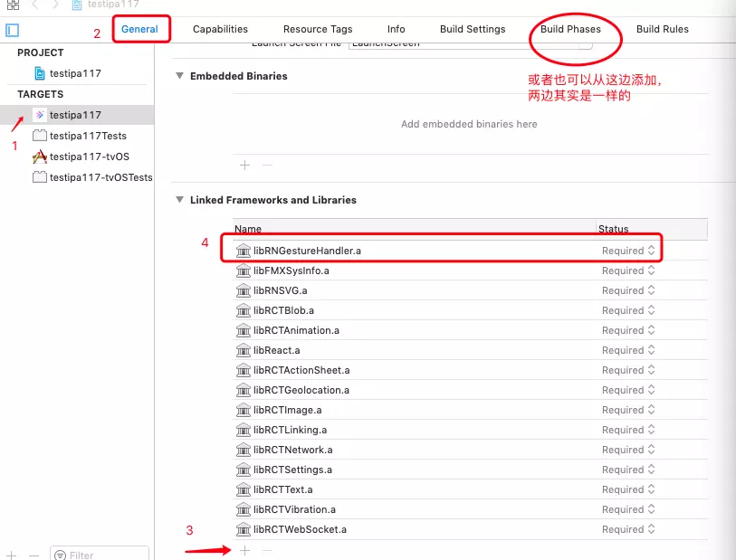Change libRCTBlob.a Required status
The width and height of the screenshot is (736, 560).
[x=628, y=310]
